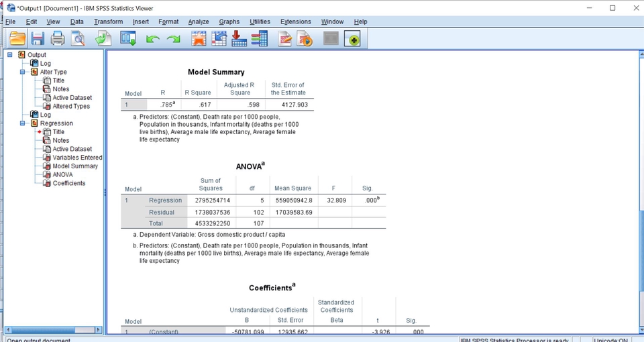
Task: Click the Print toolbar icon
Action: (58, 39)
